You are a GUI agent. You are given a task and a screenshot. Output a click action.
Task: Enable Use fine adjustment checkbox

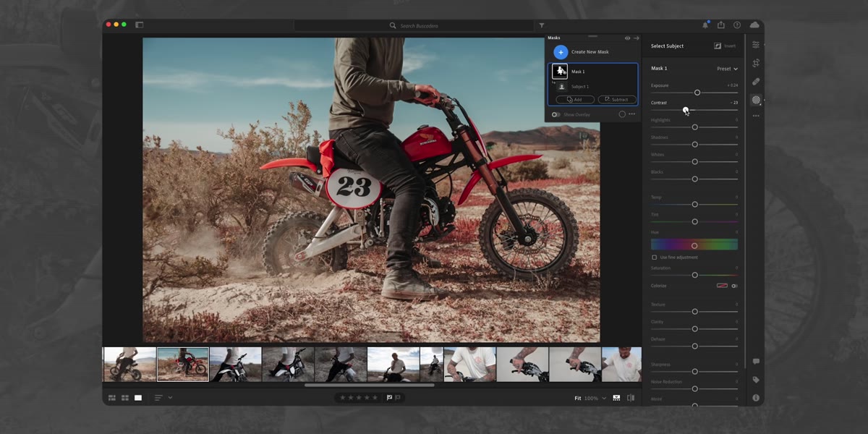(x=655, y=258)
